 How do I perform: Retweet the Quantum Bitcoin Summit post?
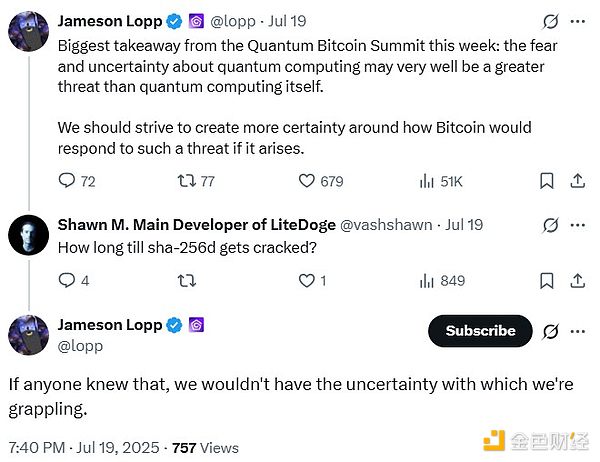pyautogui.click(x=185, y=181)
